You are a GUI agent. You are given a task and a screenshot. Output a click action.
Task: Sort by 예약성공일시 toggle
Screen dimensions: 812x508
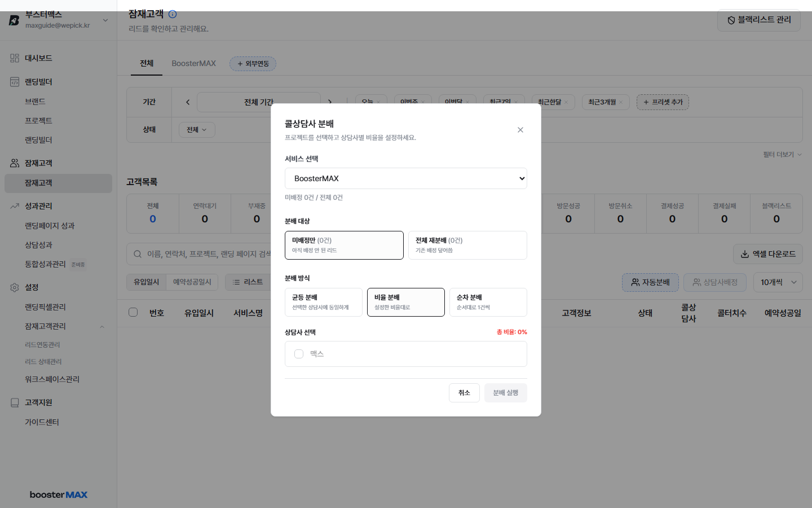192,282
